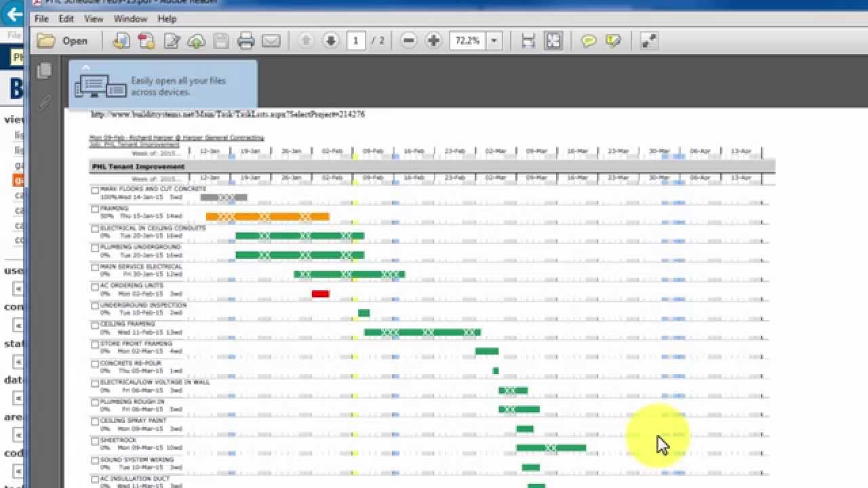868x488 pixels.
Task: Click the fit one full page icon
Action: point(553,41)
